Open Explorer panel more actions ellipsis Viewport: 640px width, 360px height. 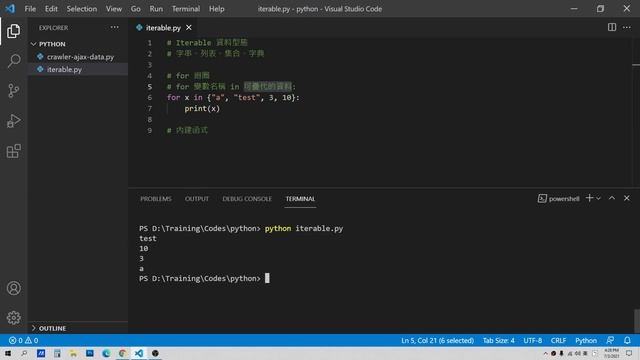[114, 27]
